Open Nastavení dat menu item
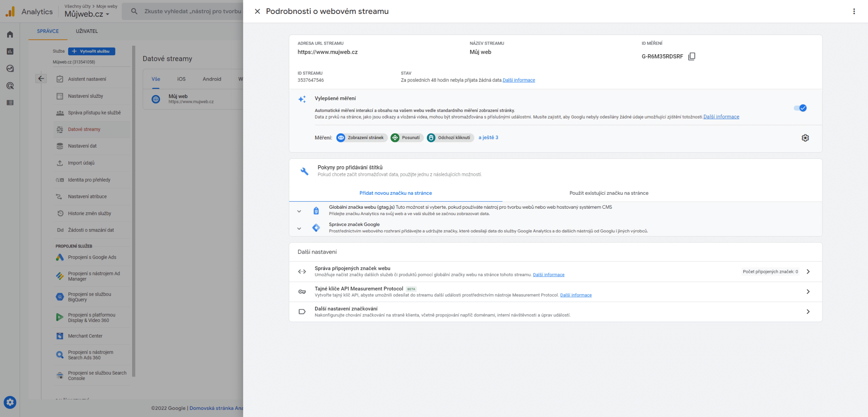Image resolution: width=868 pixels, height=417 pixels. [x=92, y=146]
